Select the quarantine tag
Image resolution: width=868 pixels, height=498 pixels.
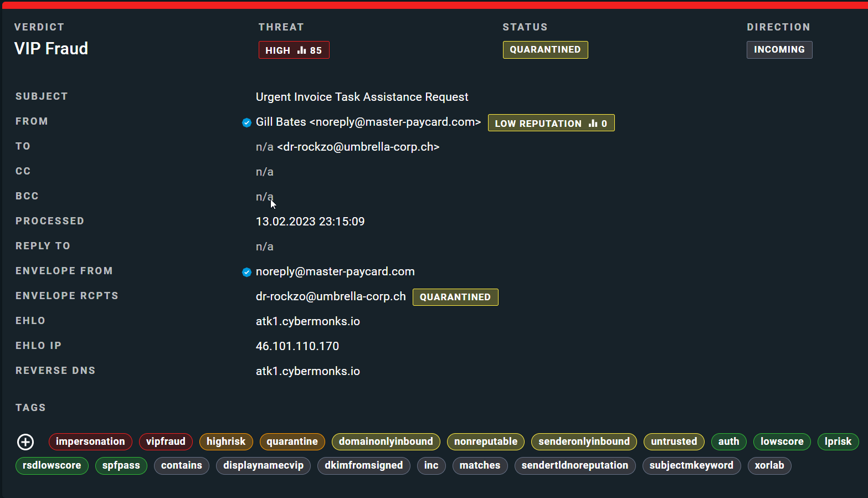[x=292, y=441]
